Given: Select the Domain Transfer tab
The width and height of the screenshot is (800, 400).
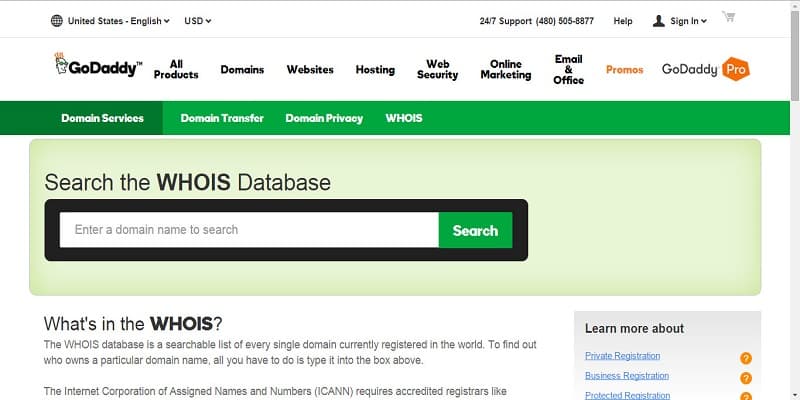Looking at the screenshot, I should pyautogui.click(x=222, y=118).
